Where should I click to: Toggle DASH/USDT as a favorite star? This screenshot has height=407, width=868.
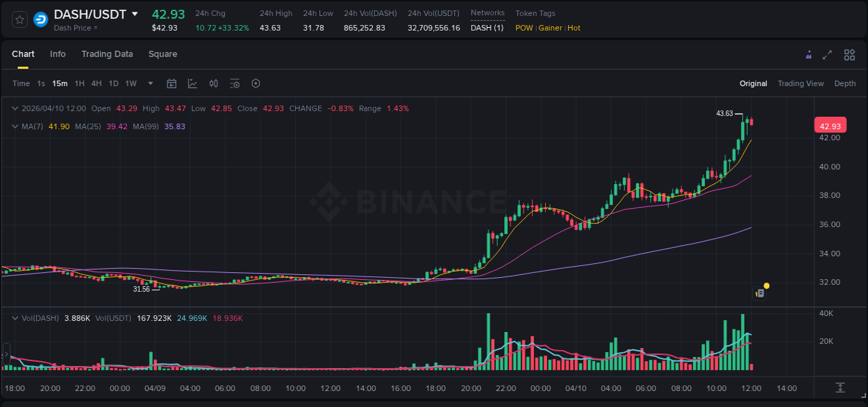19,19
